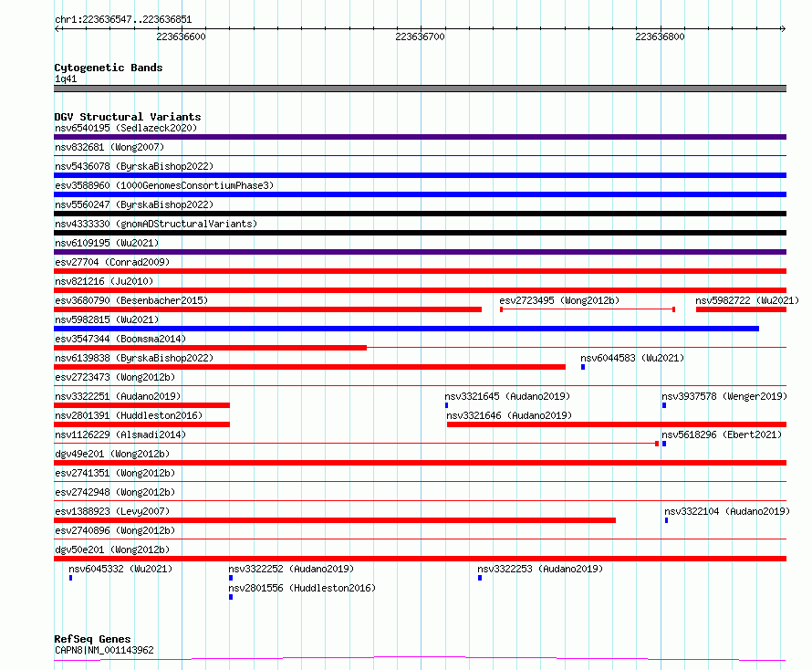The height and width of the screenshot is (670, 812).
Task: Open nsv1126229 (Alsmadi2014) label
Action: pos(120,434)
